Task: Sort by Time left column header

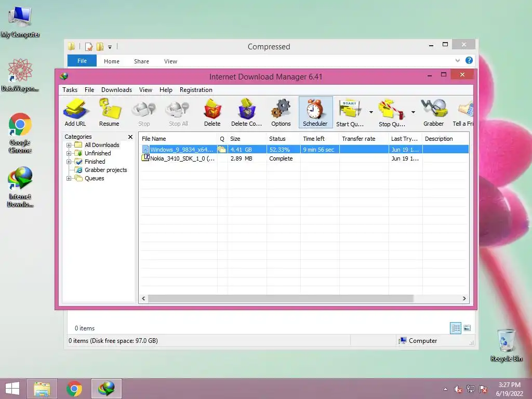Action: click(320, 139)
